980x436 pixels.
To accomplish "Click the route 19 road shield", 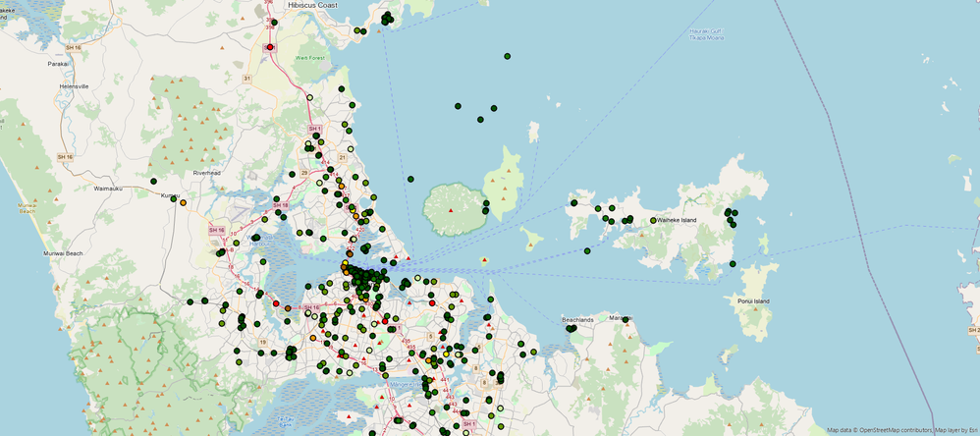I will click(x=263, y=343).
